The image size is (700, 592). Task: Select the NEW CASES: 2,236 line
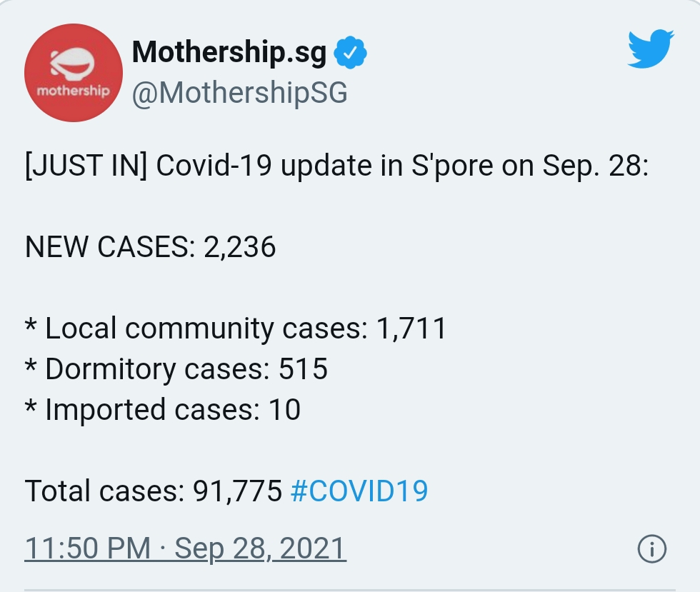tap(151, 246)
